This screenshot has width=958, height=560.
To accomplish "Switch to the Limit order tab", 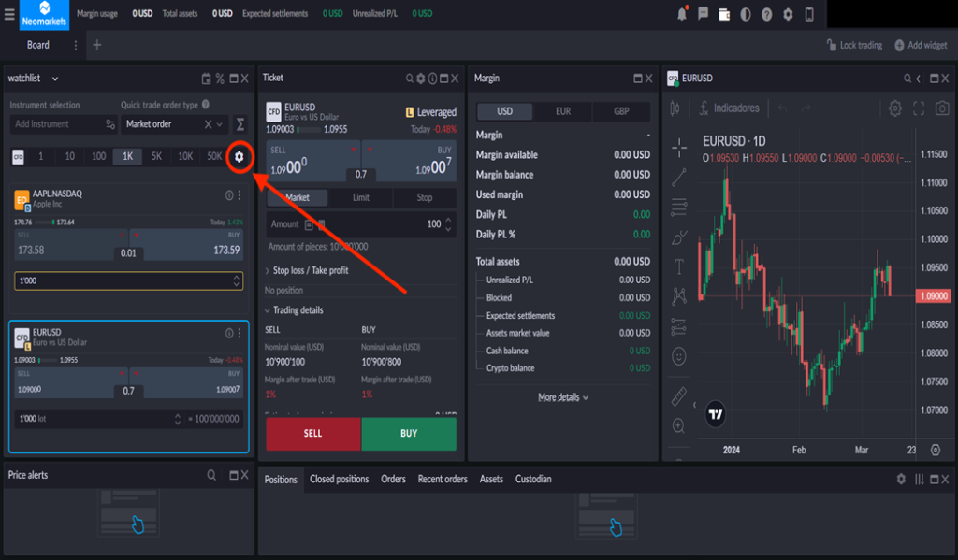I will (x=361, y=197).
